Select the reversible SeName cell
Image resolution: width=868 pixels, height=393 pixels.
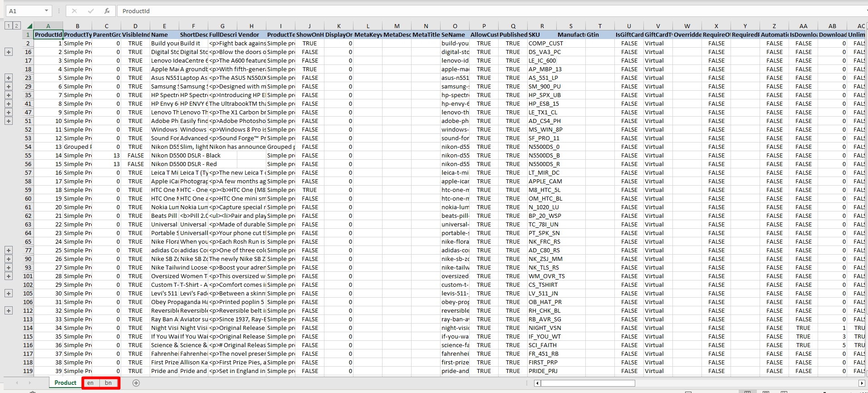[x=455, y=311]
